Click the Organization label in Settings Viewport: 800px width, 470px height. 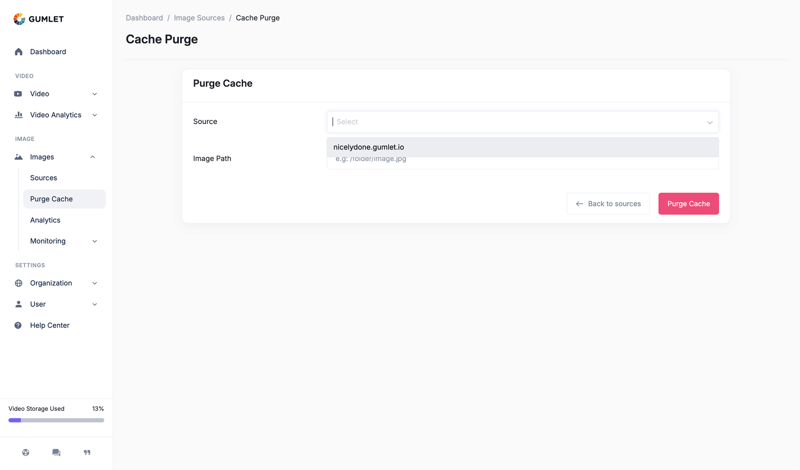[x=51, y=283]
